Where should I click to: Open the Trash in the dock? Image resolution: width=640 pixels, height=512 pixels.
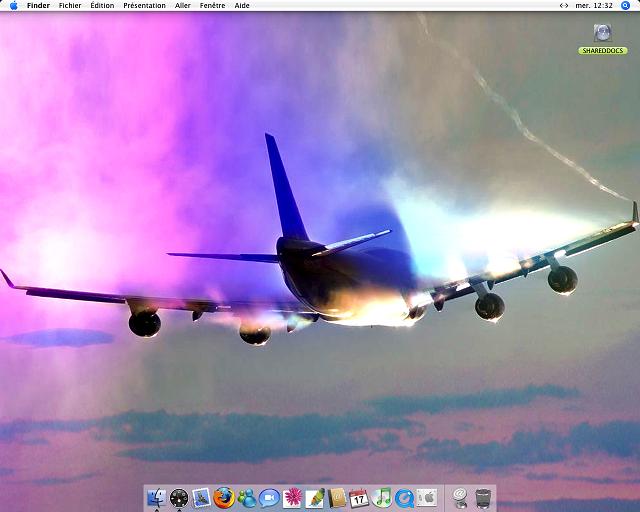tap(484, 497)
